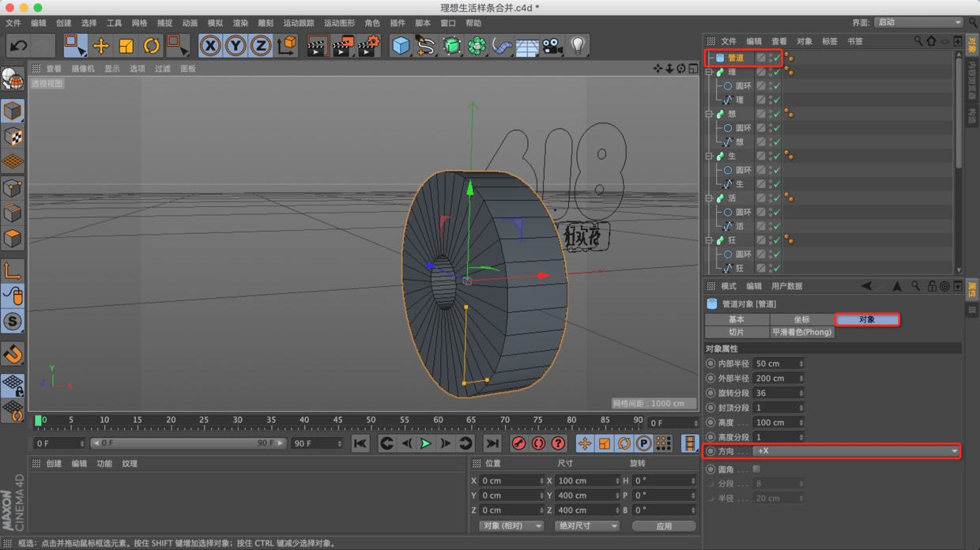Click the Undo arrow icon
This screenshot has height=550, width=980.
coord(18,46)
